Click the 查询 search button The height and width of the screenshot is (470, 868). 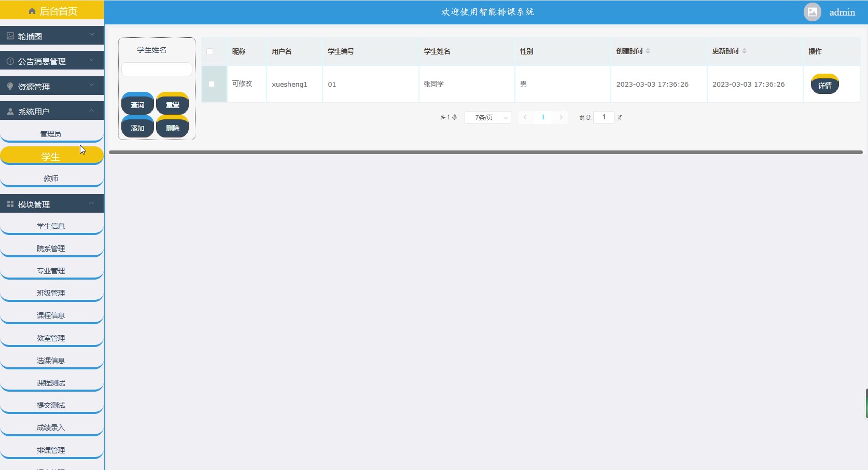click(x=137, y=104)
